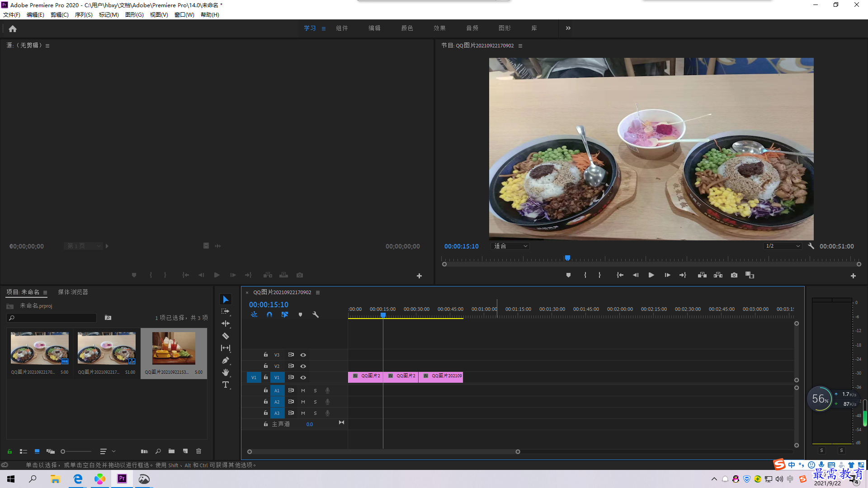Open timeline sequence panel menu
868x488 pixels.
(318, 292)
